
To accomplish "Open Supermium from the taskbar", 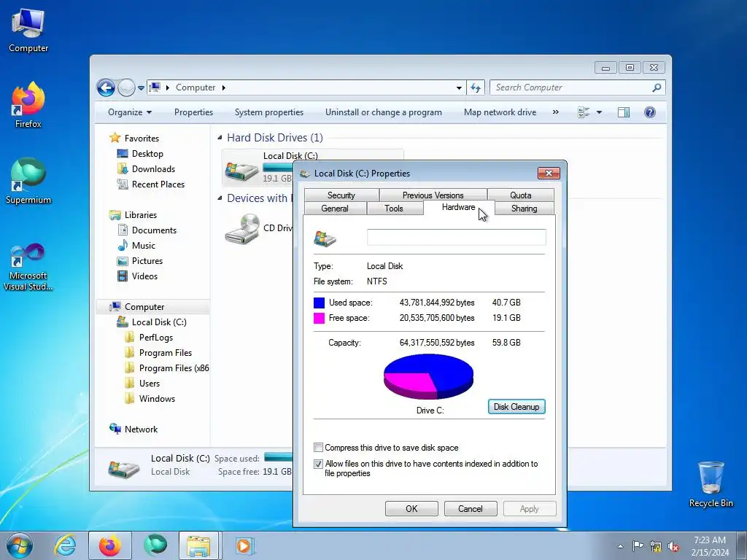I will [x=155, y=545].
